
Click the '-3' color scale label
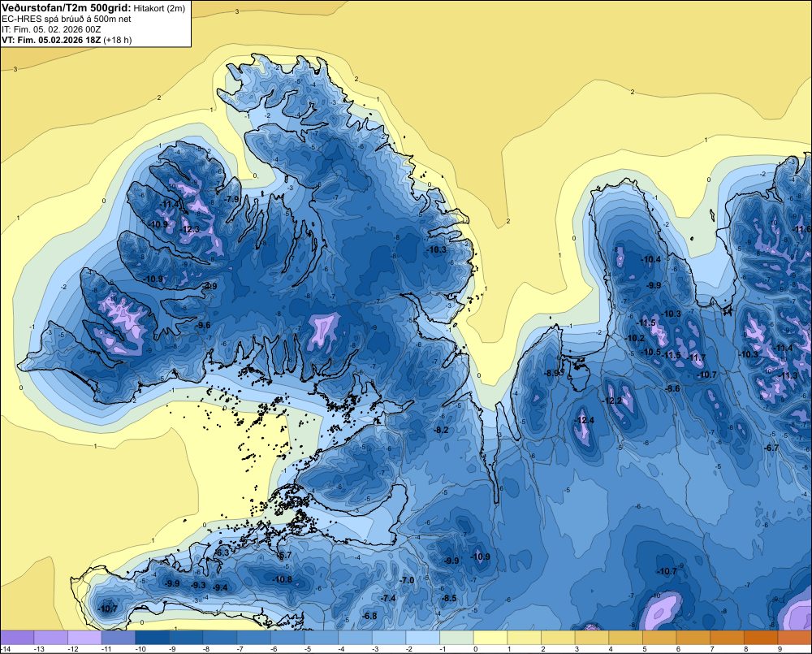pyautogui.click(x=375, y=649)
